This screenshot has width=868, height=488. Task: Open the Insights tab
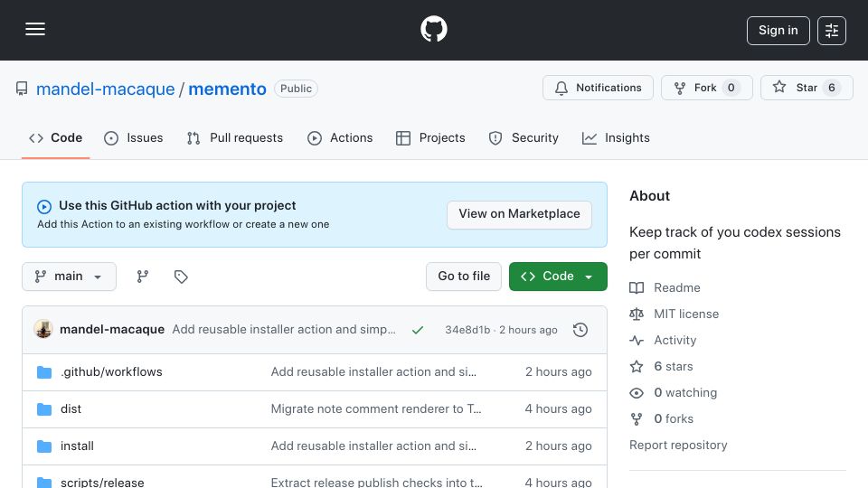click(616, 137)
